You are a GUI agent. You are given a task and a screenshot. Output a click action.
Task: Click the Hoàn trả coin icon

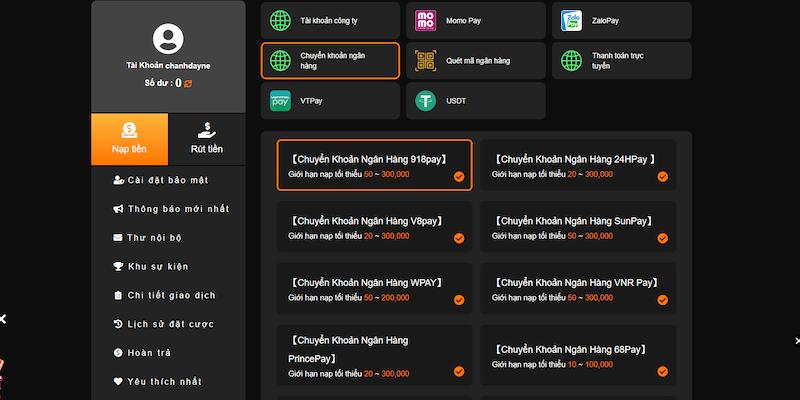(x=118, y=353)
